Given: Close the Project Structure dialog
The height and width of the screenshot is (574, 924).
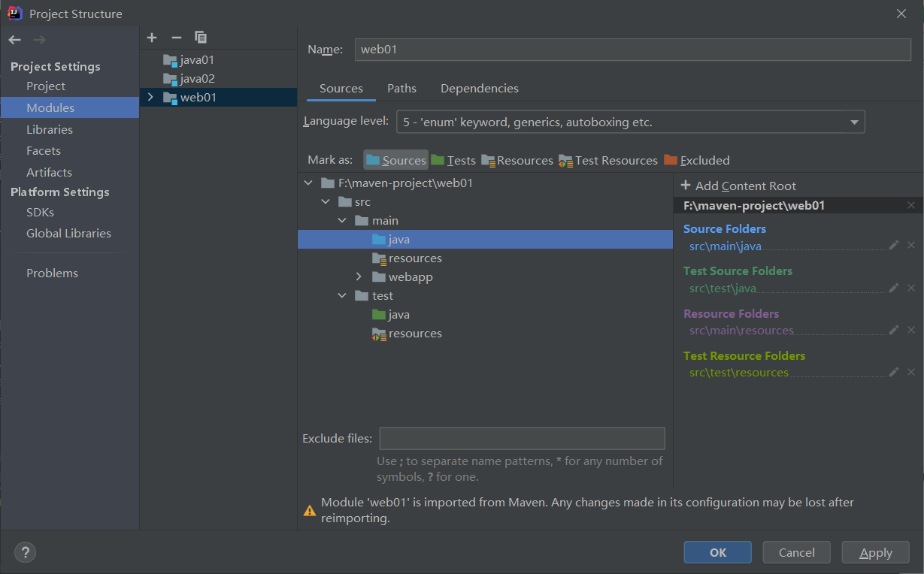Looking at the screenshot, I should coord(901,14).
